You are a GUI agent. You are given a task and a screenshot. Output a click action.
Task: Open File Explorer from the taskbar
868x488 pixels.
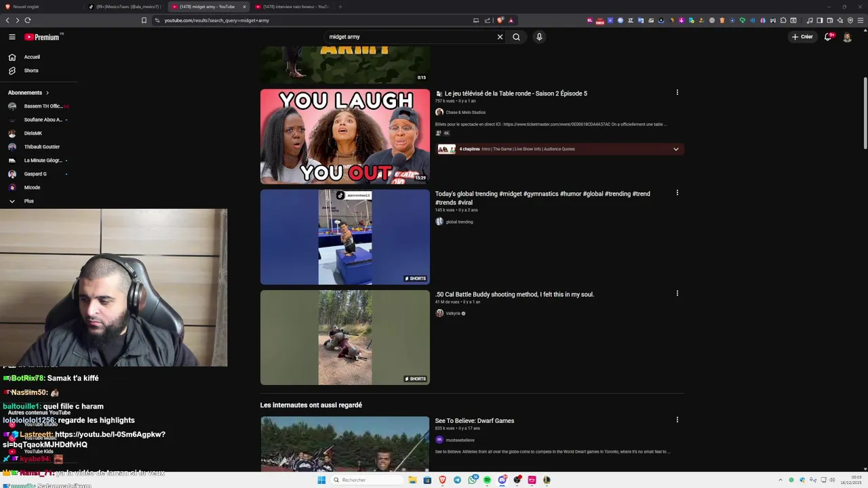412,480
